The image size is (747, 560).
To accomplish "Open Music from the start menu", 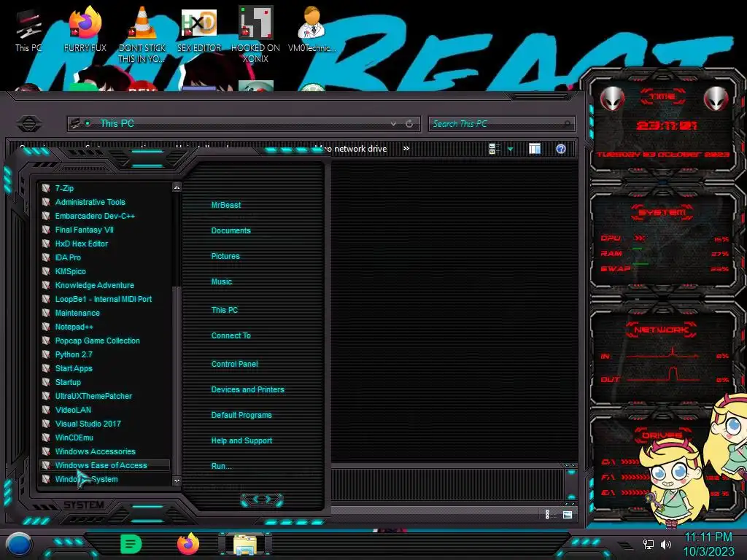I will coord(222,281).
